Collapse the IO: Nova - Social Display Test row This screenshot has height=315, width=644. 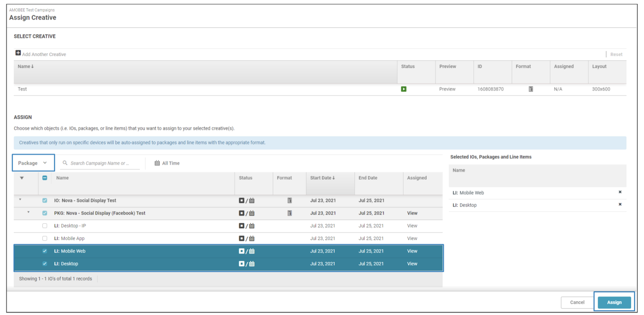click(x=20, y=200)
